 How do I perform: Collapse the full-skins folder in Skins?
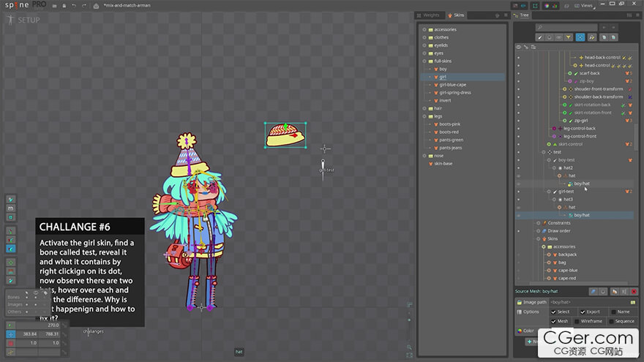click(x=424, y=61)
